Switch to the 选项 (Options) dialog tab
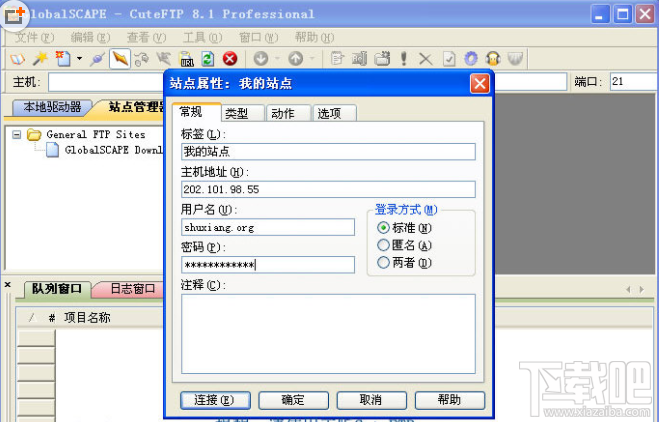 [335, 113]
